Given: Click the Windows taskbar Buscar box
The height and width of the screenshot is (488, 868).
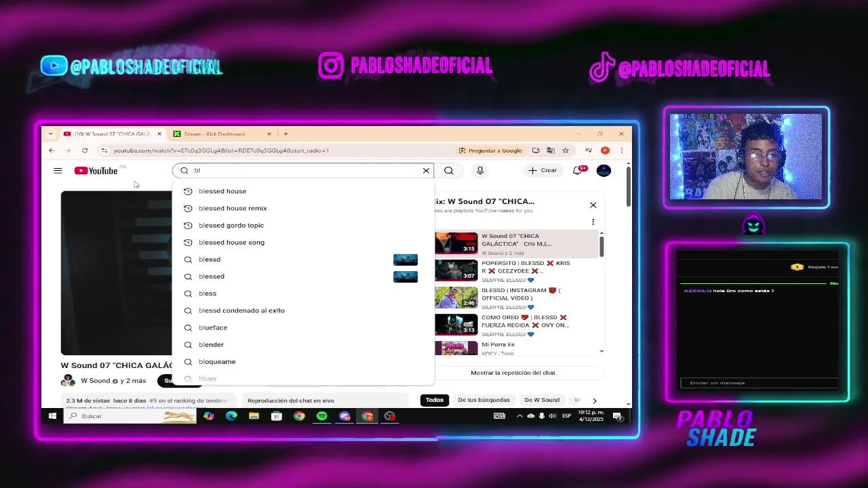Looking at the screenshot, I should point(130,416).
